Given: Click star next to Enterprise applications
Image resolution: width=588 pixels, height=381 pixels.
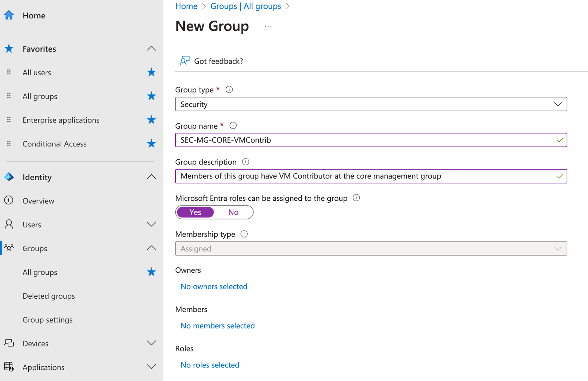Looking at the screenshot, I should [x=151, y=120].
